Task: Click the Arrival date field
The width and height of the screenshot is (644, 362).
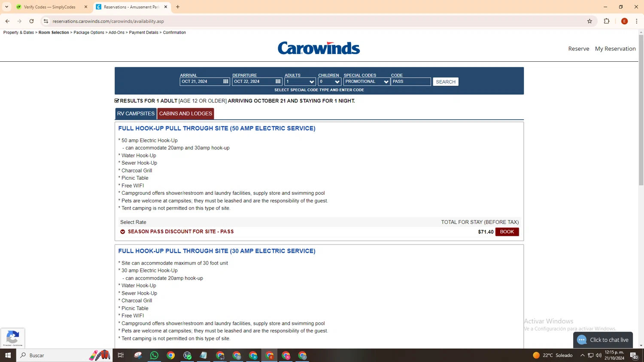Action: (205, 81)
